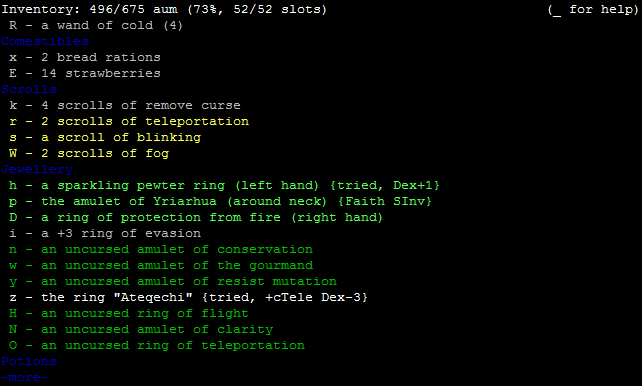Pick the ring of protection from fire

coord(196,217)
